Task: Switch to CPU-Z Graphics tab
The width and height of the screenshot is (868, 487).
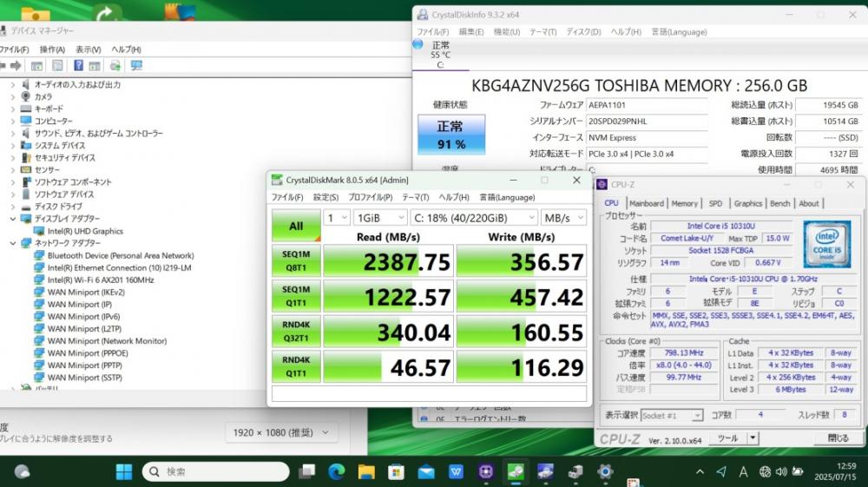Action: click(x=748, y=204)
